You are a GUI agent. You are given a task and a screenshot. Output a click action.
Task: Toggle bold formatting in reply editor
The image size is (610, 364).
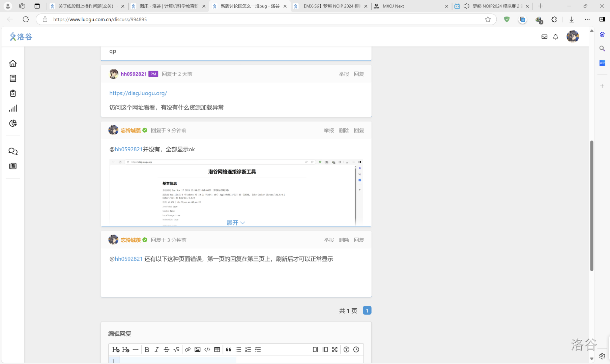(x=147, y=350)
